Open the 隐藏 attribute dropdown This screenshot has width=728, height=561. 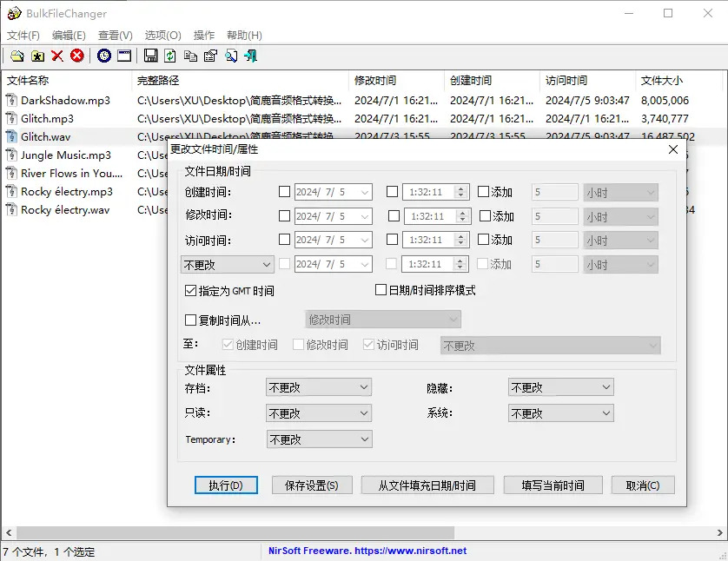[560, 387]
